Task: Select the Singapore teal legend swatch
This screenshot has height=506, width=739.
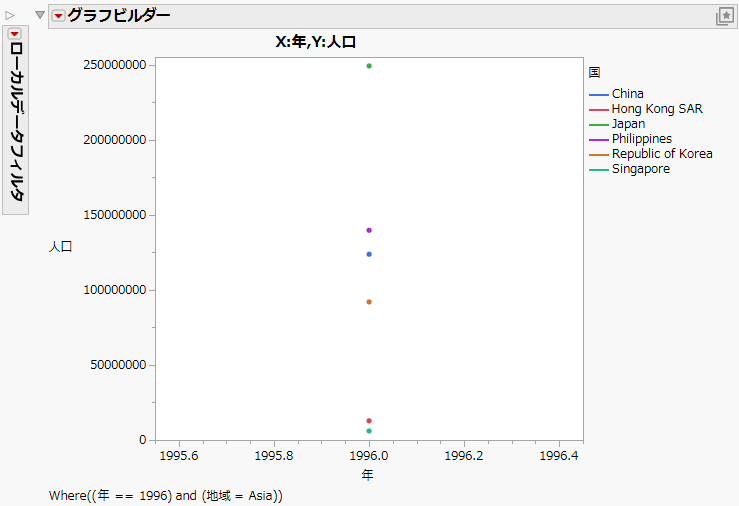Action: [x=599, y=170]
